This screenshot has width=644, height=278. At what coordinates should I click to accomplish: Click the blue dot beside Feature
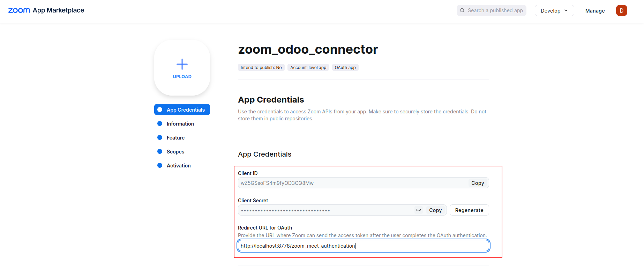coord(160,137)
